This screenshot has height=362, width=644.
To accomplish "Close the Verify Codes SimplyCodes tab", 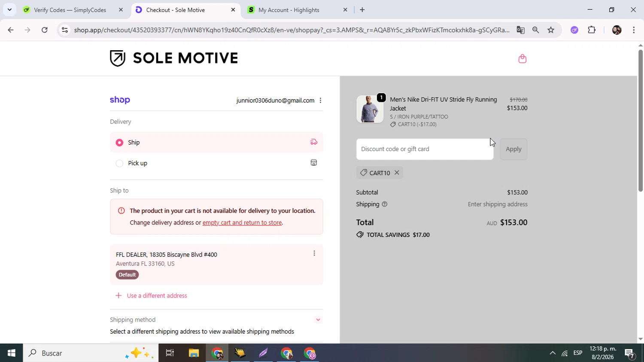I will pos(121,10).
